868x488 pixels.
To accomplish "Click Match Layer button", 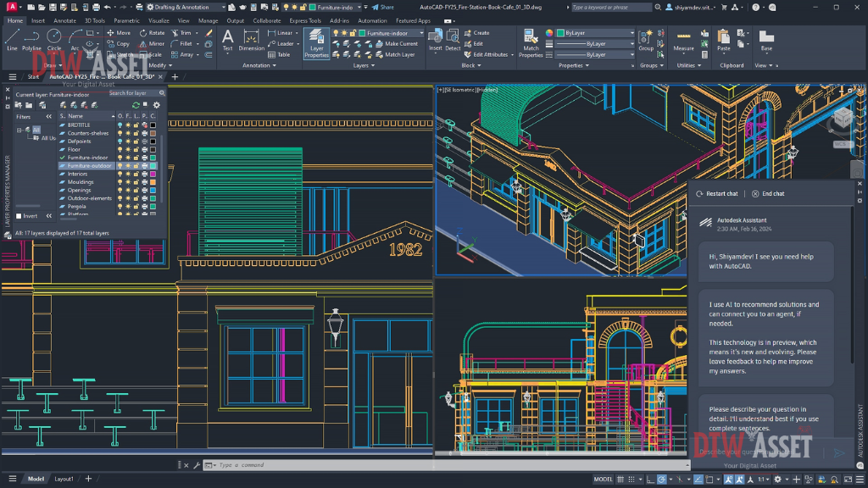I will tap(395, 55).
